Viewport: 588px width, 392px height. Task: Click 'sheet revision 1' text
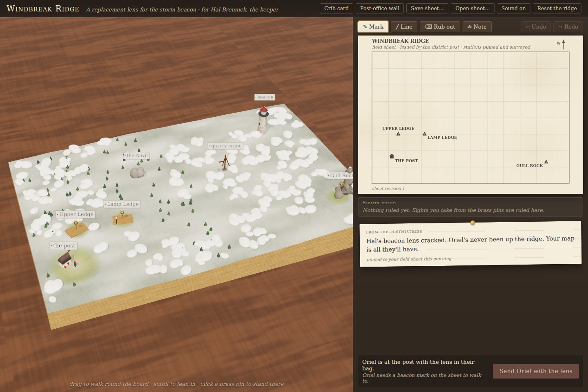point(388,189)
